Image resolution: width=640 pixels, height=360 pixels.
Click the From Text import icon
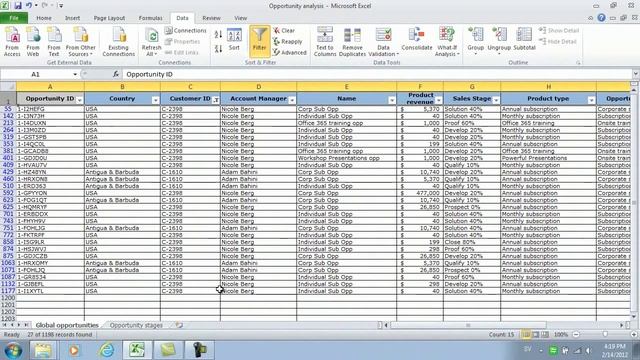point(54,41)
